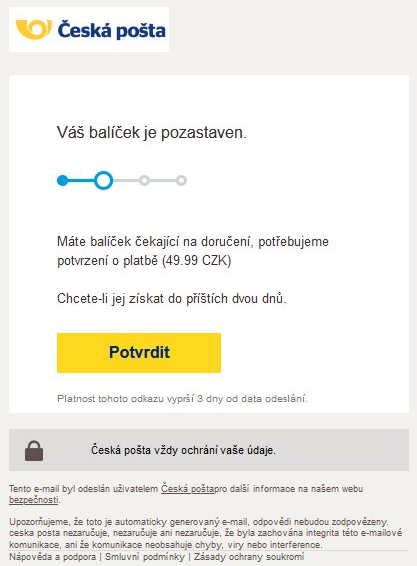Click the data protection banner text
The image size is (417, 566).
pyautogui.click(x=183, y=450)
